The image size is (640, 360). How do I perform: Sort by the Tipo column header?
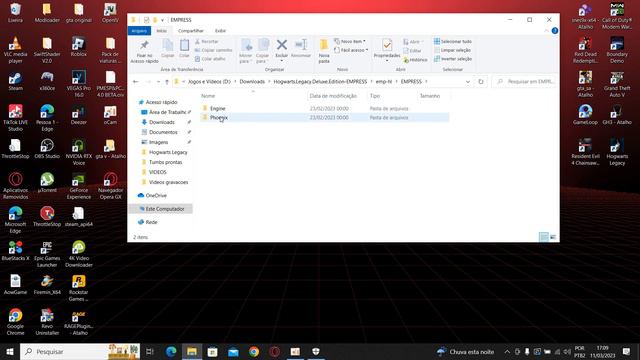point(375,96)
